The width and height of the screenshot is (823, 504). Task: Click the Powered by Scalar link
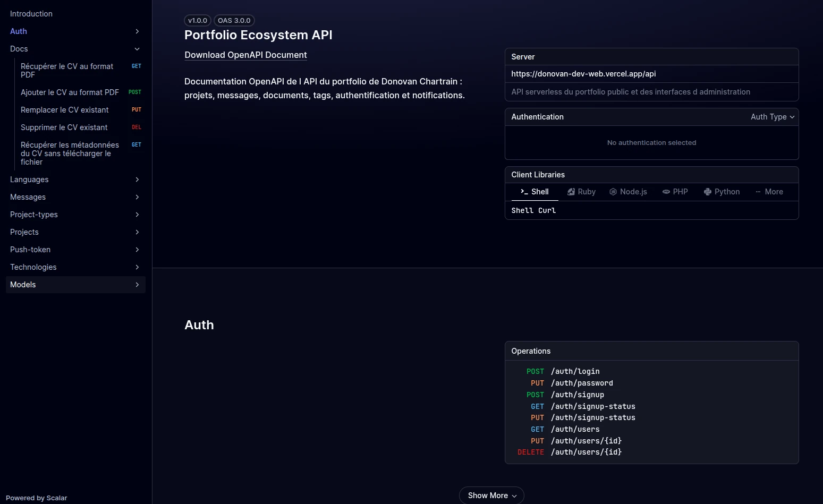[37, 498]
